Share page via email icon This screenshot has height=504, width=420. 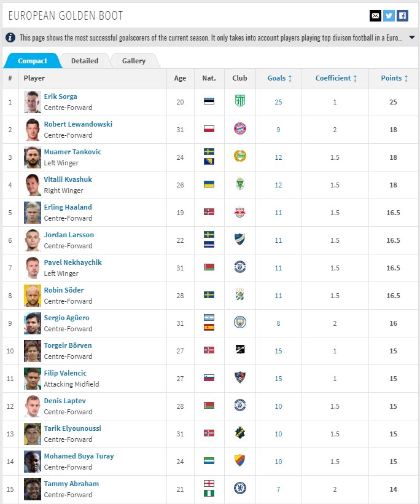pos(375,16)
